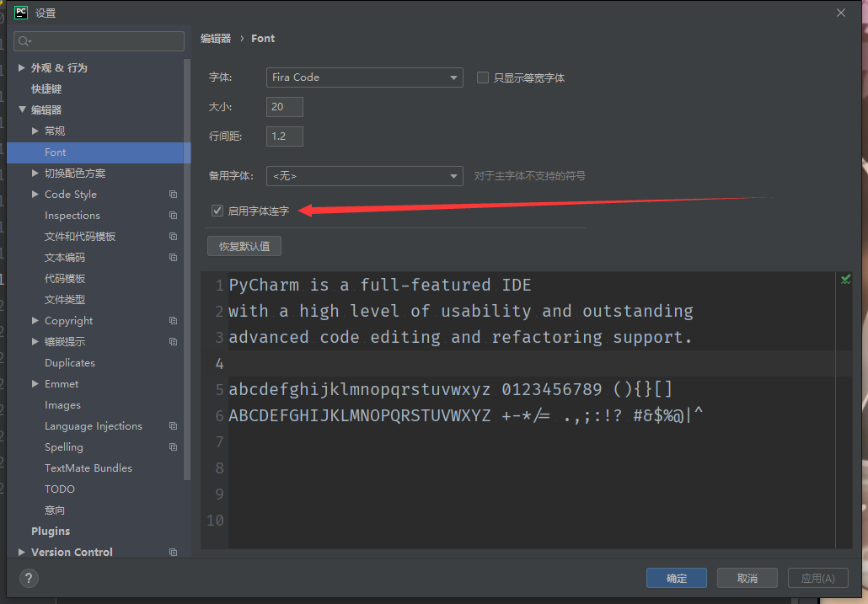The width and height of the screenshot is (868, 604).
Task: Open TODO settings page
Action: click(60, 489)
